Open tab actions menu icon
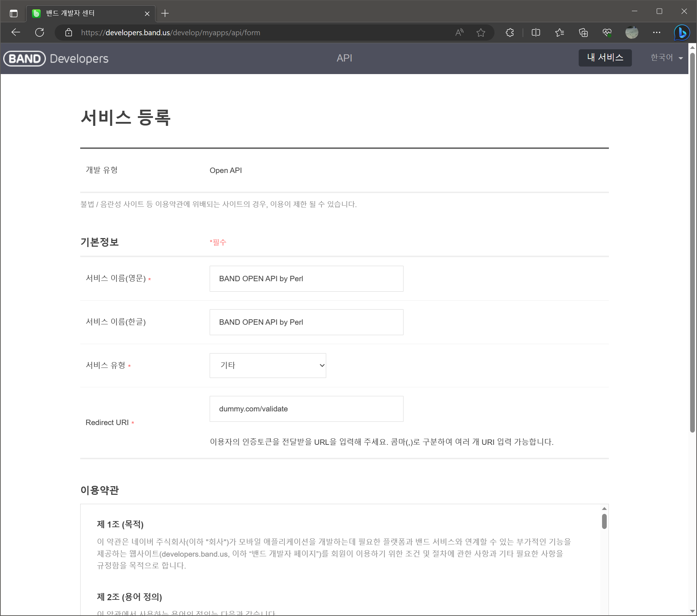Screen dimensions: 697x616 (x=14, y=14)
